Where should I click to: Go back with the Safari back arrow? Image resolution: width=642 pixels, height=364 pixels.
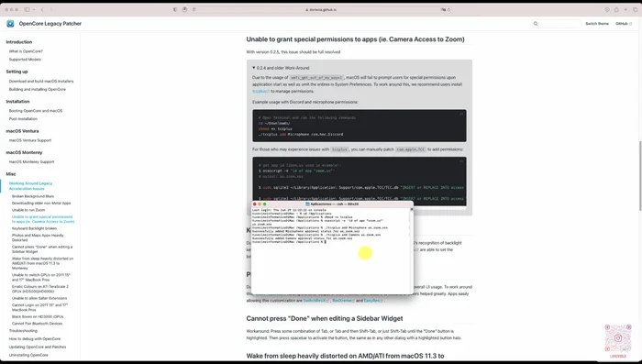pos(42,9)
